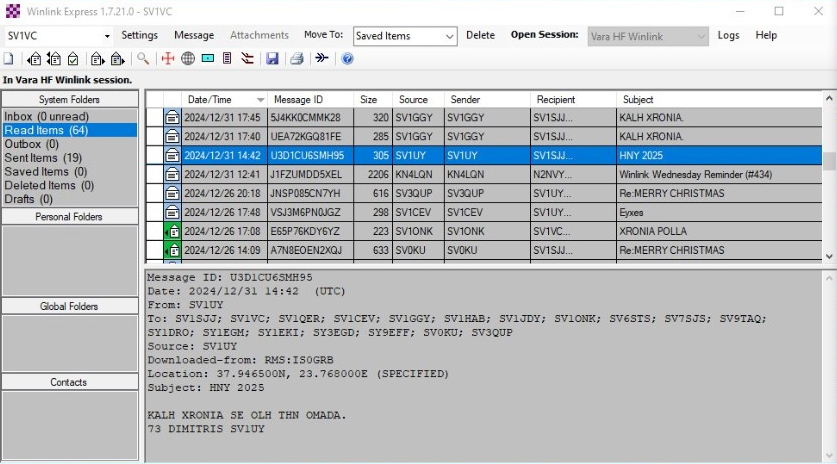Sort by Size column header
Image resolution: width=837 pixels, height=464 pixels.
point(373,99)
